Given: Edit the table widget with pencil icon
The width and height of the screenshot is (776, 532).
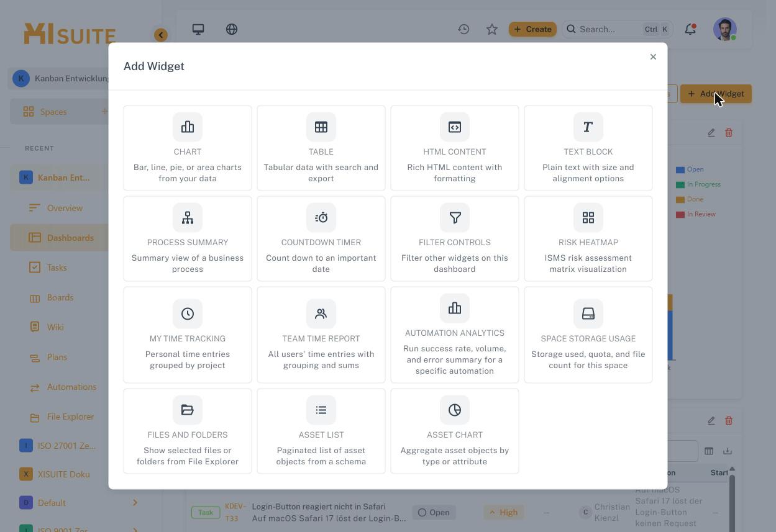Looking at the screenshot, I should coord(711,420).
